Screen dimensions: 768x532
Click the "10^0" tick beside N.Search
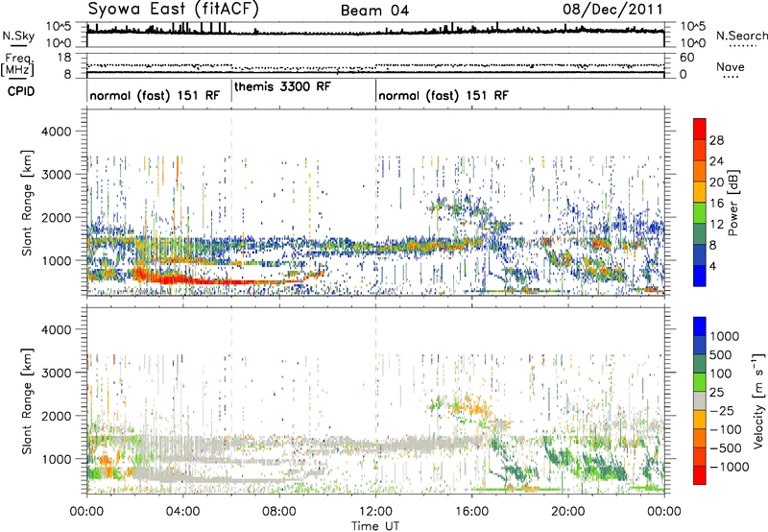[692, 43]
